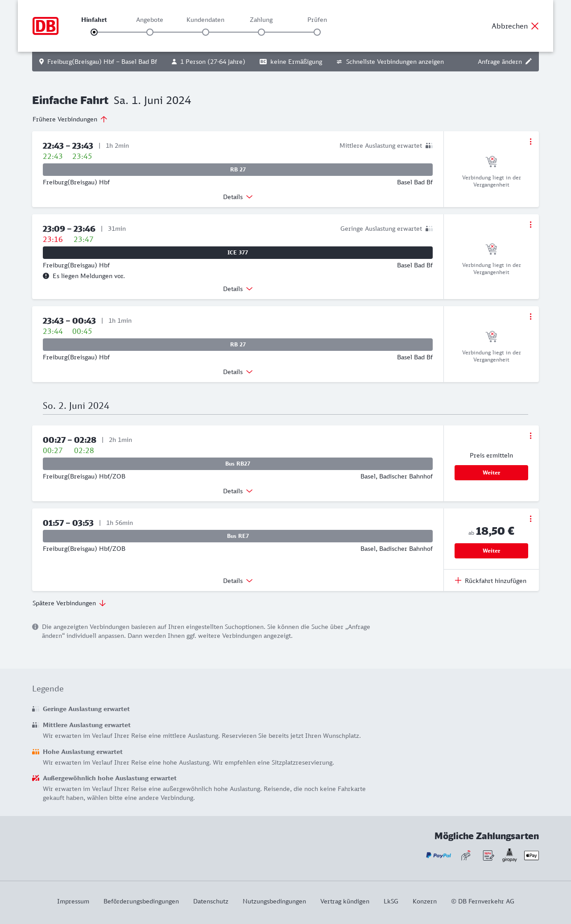Click the Apple Pay icon in footer
The height and width of the screenshot is (924, 571).
(x=531, y=855)
